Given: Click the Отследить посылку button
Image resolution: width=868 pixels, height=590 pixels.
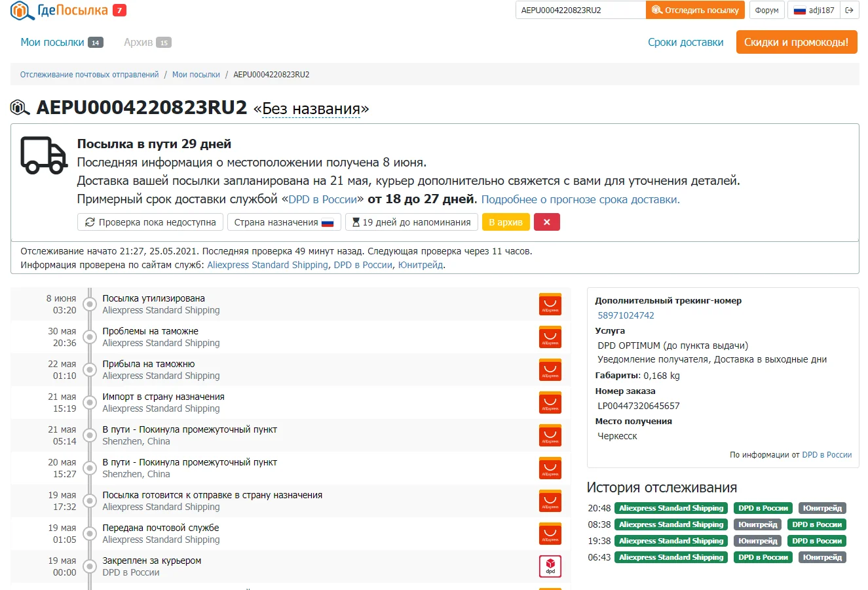Looking at the screenshot, I should point(696,10).
